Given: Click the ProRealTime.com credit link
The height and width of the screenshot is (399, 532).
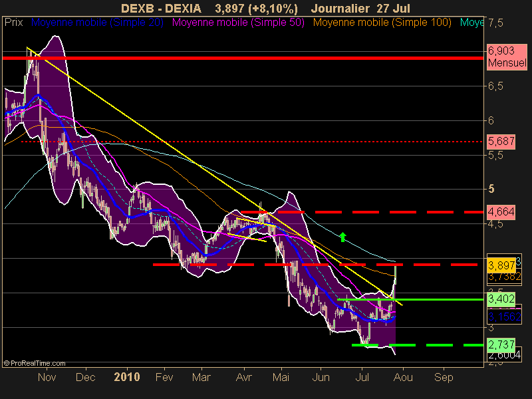Looking at the screenshot, I should point(35,363).
